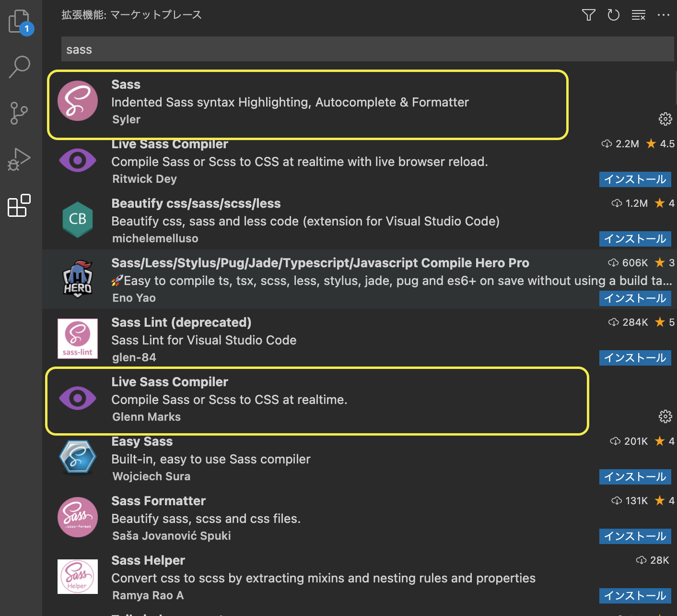677x616 pixels.
Task: Refresh the extensions marketplace list
Action: click(x=614, y=15)
